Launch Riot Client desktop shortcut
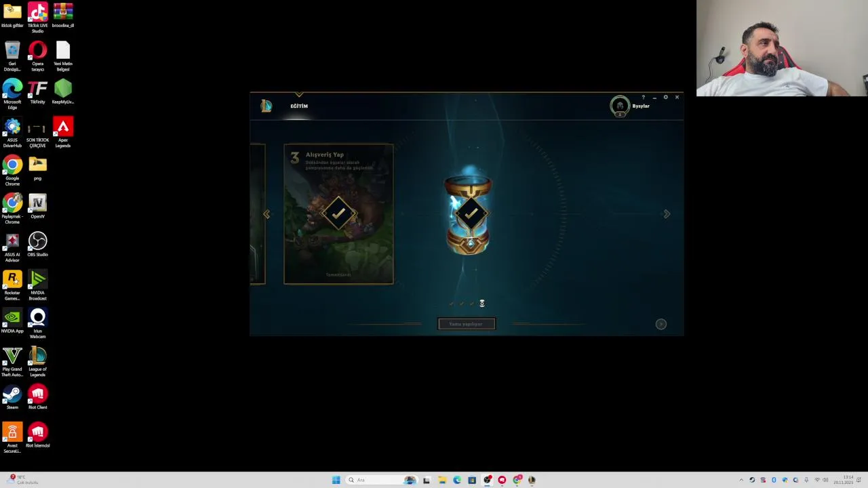868x488 pixels. point(37,397)
